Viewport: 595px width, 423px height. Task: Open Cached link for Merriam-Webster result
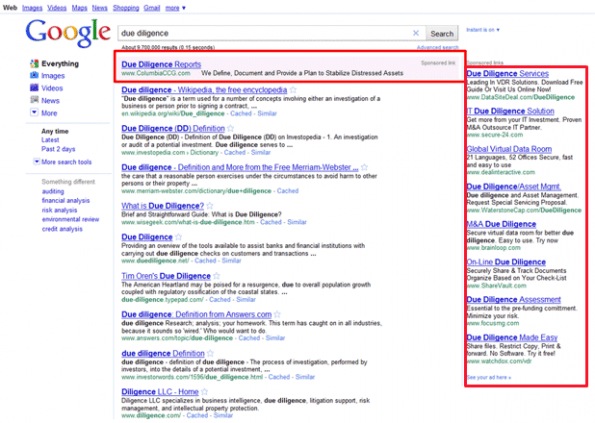[x=288, y=191]
